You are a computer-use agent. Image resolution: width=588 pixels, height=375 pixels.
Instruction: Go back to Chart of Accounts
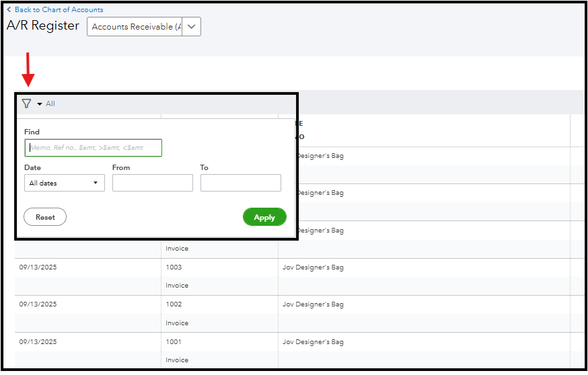point(59,9)
